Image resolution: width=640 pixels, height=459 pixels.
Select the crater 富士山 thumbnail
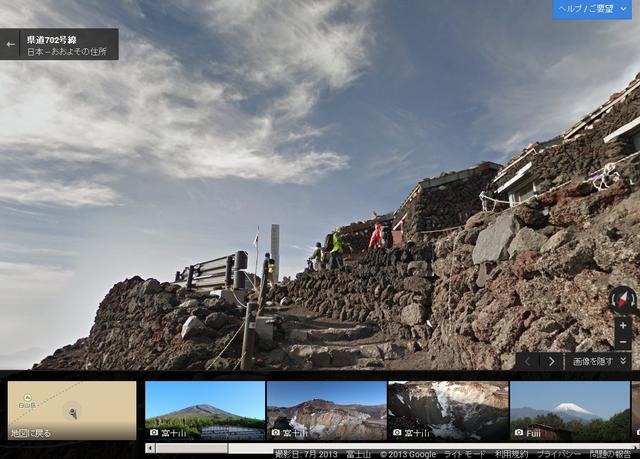tap(327, 410)
